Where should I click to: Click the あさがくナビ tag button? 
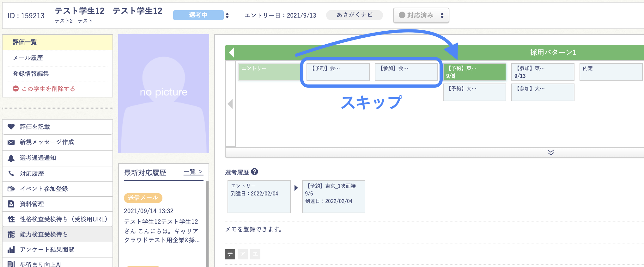(354, 15)
